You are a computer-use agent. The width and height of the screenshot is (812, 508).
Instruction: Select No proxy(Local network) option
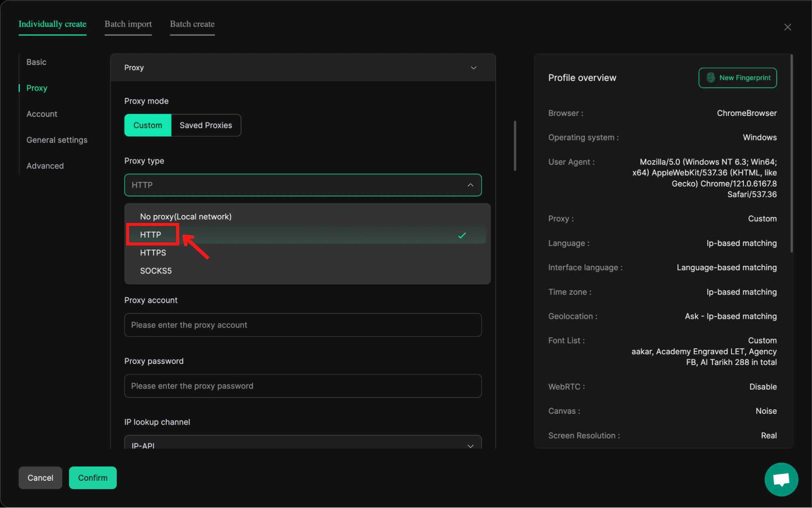pyautogui.click(x=186, y=216)
